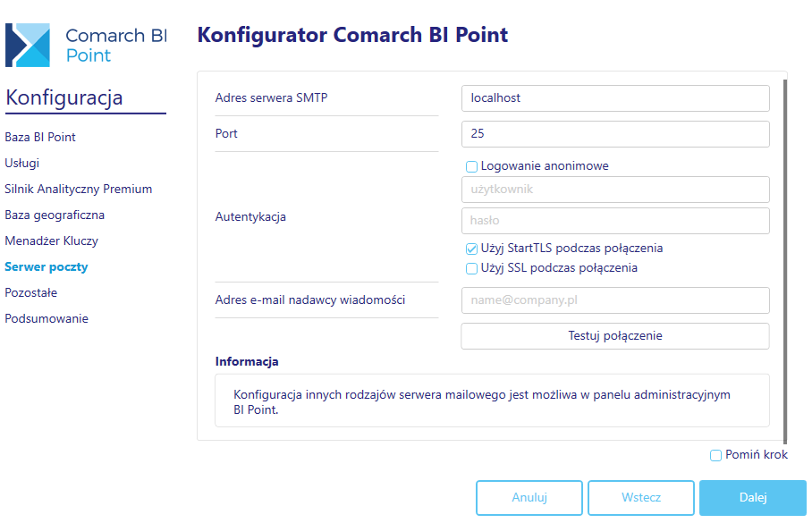Select Menadżer Kluczy in the sidebar
Image resolution: width=812 pixels, height=523 pixels.
[51, 240]
